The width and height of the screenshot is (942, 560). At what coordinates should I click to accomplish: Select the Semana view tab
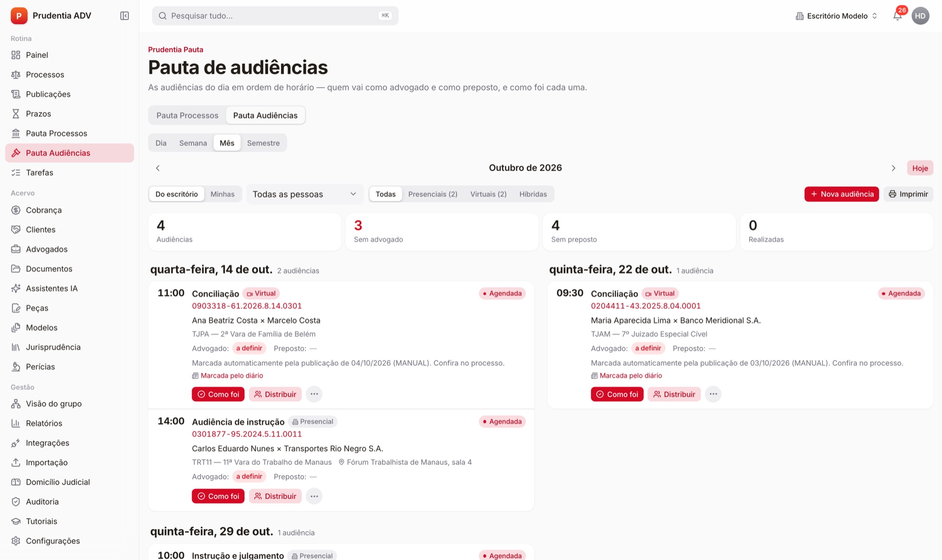(x=193, y=143)
